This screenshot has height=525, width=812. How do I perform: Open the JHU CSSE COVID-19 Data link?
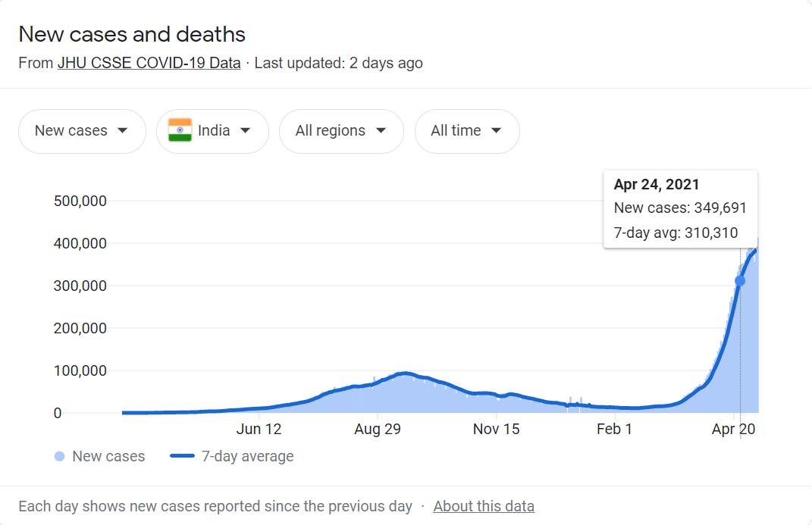pyautogui.click(x=149, y=63)
